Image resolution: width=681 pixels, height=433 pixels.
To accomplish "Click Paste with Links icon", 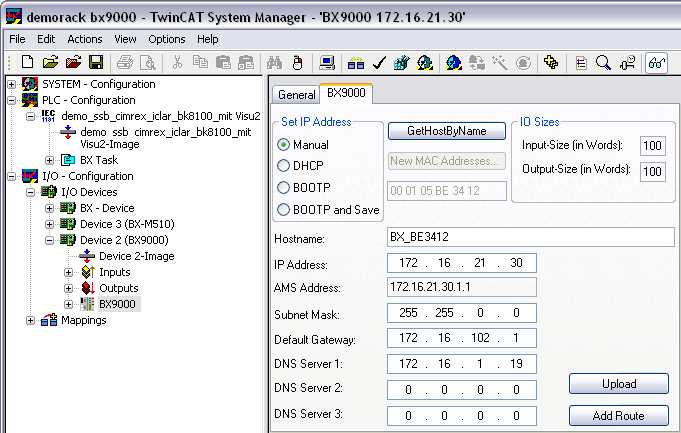I will pos(246,63).
